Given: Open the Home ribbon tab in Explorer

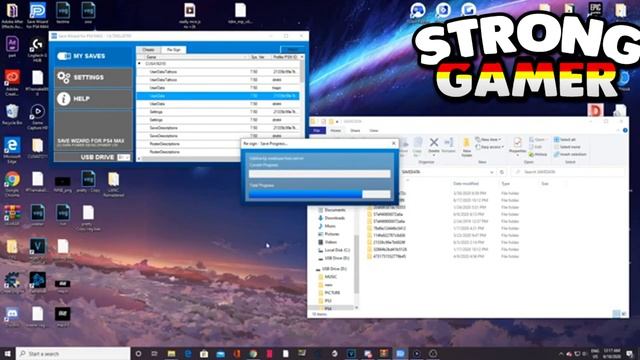Looking at the screenshot, I should 336,131.
